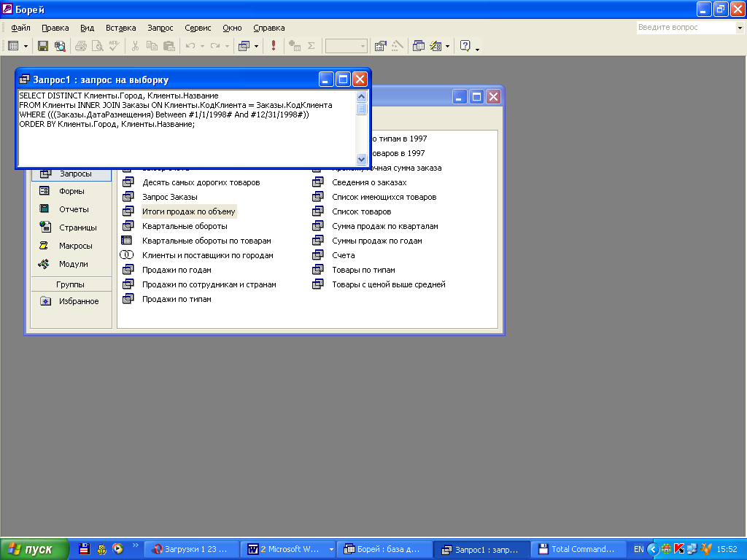Open the Запрос menu
The height and width of the screenshot is (560, 747).
tap(160, 28)
